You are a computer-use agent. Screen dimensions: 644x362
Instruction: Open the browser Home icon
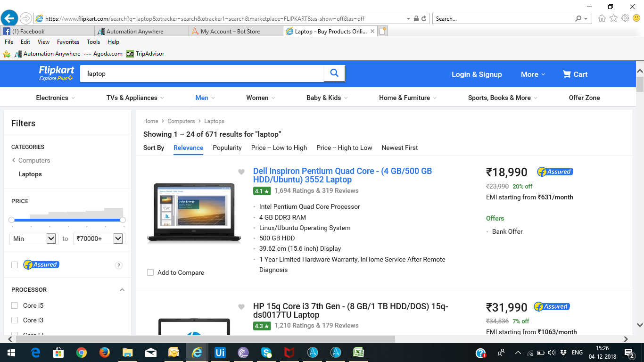(x=602, y=18)
